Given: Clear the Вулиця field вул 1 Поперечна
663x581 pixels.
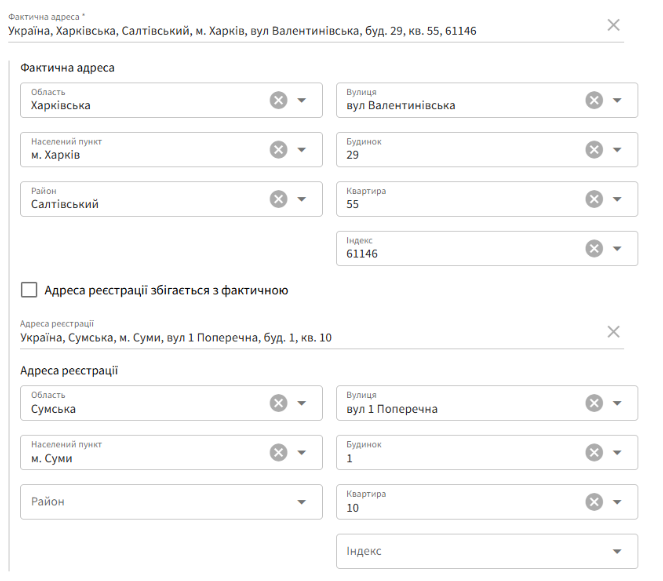Looking at the screenshot, I should click(594, 403).
